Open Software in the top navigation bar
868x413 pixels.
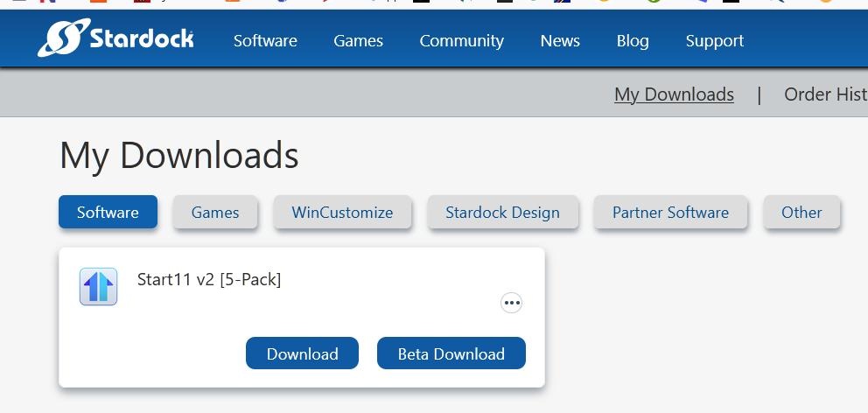coord(265,41)
